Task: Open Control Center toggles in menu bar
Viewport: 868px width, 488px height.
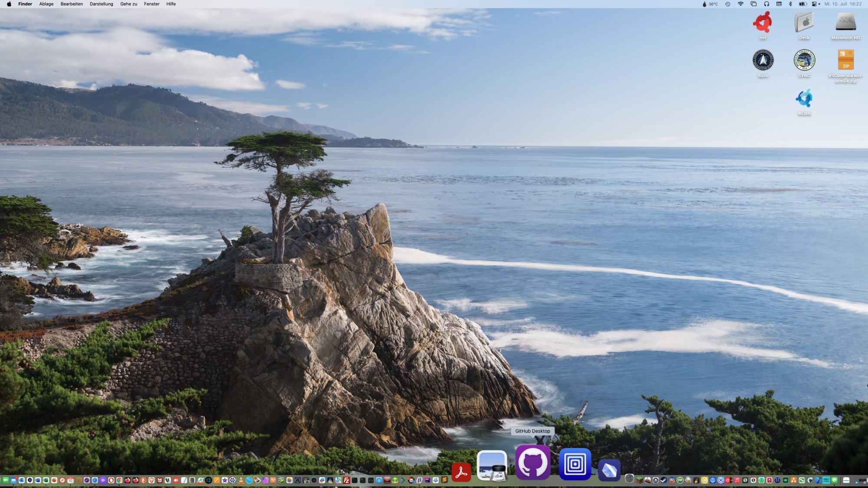Action: 815,4
